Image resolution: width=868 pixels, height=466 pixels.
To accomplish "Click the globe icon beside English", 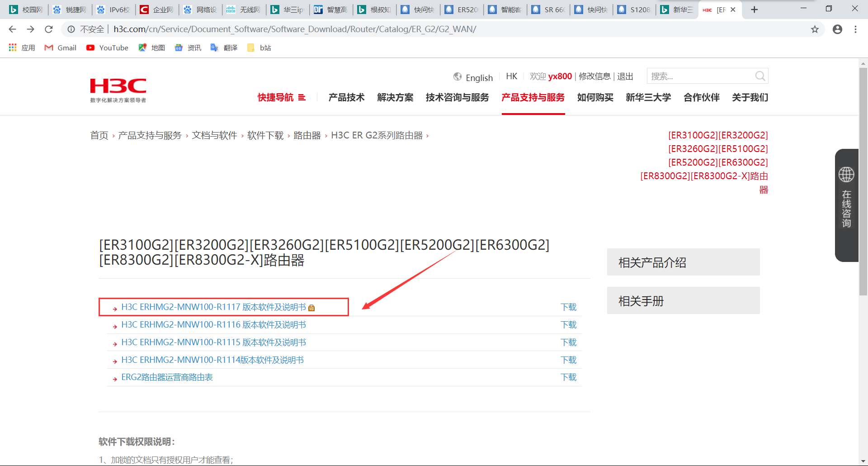I will point(458,77).
